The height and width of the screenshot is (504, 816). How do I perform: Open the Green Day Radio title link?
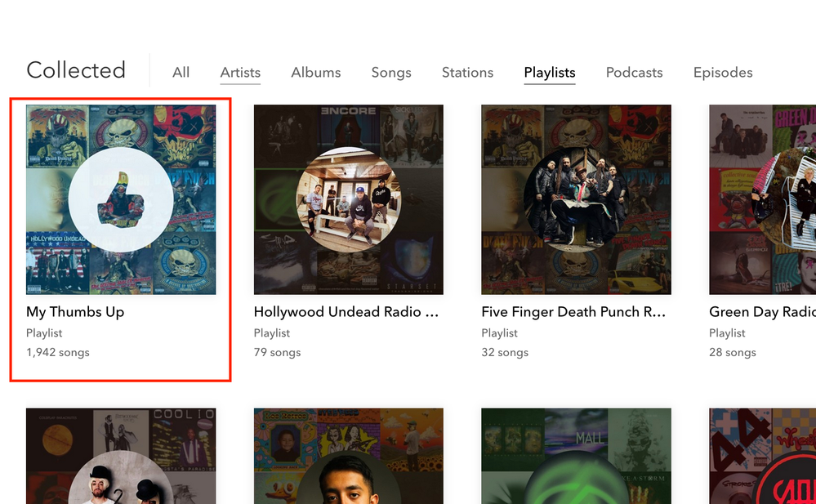[x=762, y=312]
